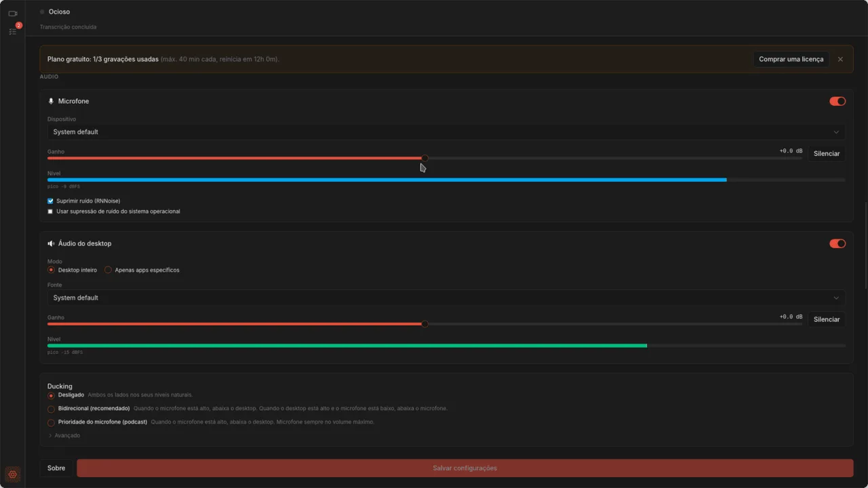The image size is (868, 488).
Task: Toggle the Microfone switch off
Action: click(x=837, y=101)
